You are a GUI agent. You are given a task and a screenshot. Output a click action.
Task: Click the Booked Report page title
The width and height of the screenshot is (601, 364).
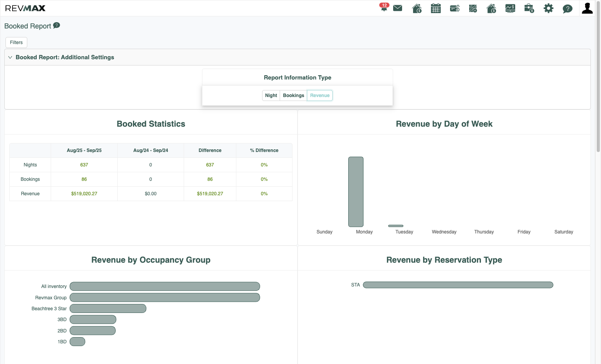click(x=28, y=26)
